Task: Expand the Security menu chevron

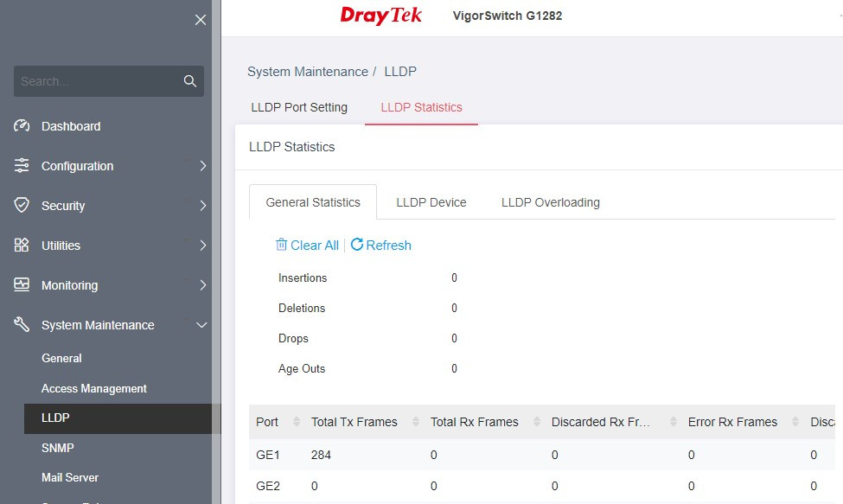Action: tap(202, 205)
